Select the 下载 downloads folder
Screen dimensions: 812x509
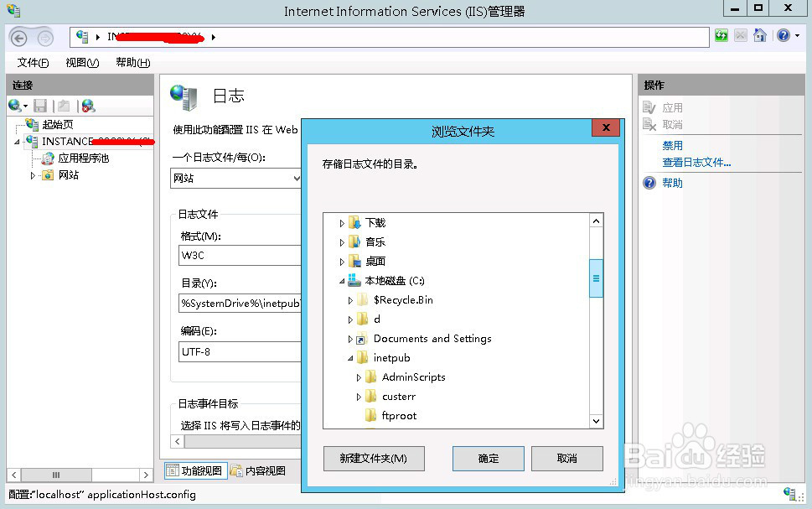[x=375, y=223]
